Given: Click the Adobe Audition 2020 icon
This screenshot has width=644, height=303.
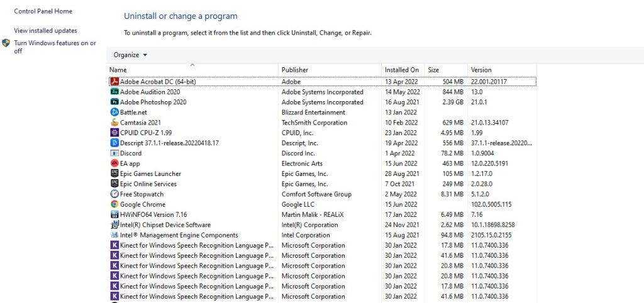Looking at the screenshot, I should pos(114,92).
